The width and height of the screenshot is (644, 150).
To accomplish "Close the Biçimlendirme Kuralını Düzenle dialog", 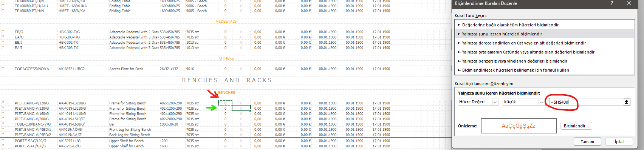I will point(629,3).
